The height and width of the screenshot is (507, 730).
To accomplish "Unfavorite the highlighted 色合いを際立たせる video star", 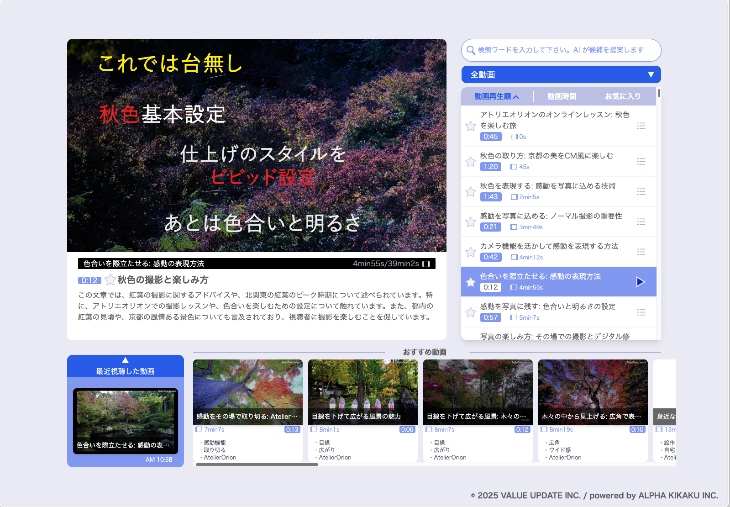I will click(x=471, y=282).
